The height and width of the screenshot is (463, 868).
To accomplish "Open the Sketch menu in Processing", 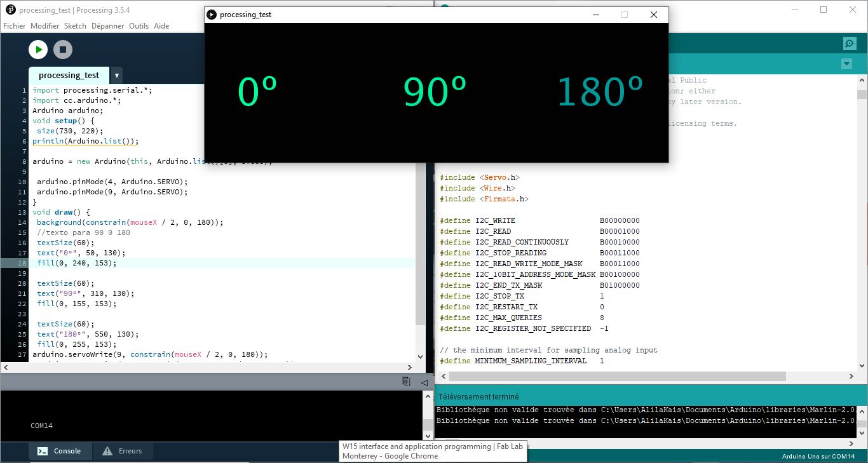I will pyautogui.click(x=75, y=26).
